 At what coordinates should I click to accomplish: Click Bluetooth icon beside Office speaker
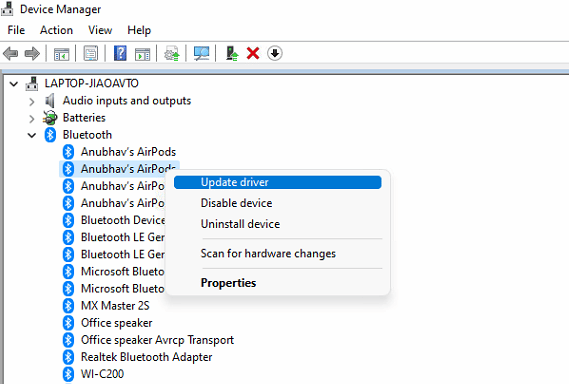coord(68,323)
